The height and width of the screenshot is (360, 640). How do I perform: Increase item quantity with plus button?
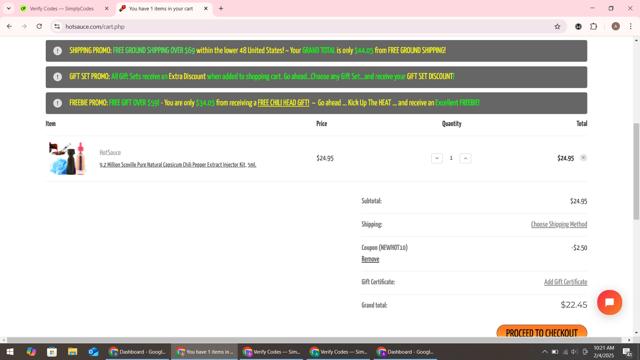(x=465, y=158)
